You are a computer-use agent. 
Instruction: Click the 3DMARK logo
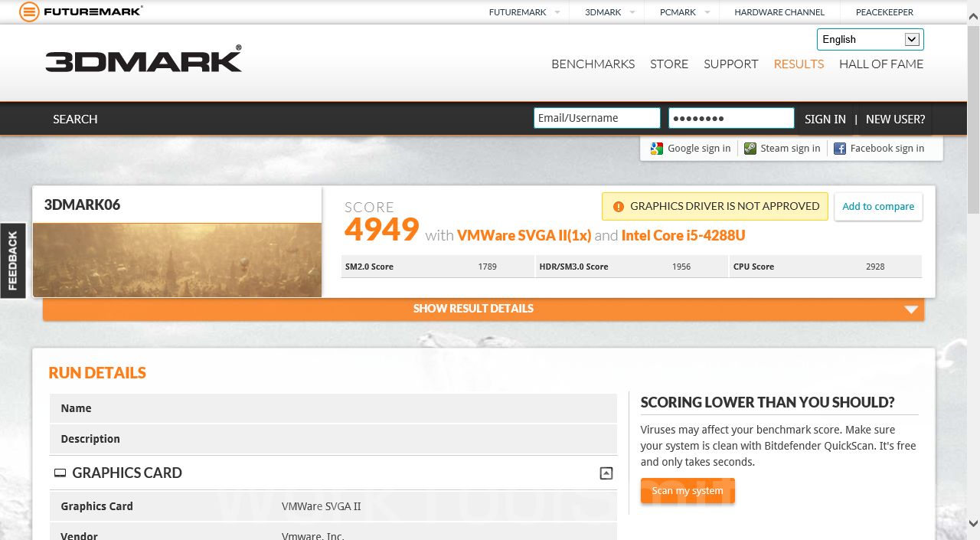(144, 59)
